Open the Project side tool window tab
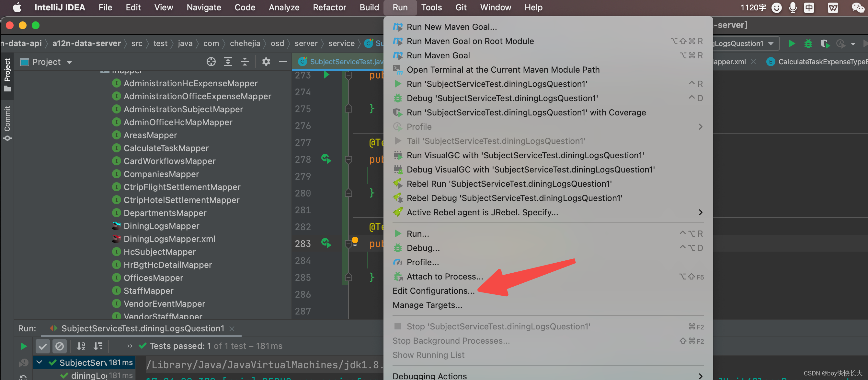Image resolution: width=868 pixels, height=380 pixels. (7, 75)
